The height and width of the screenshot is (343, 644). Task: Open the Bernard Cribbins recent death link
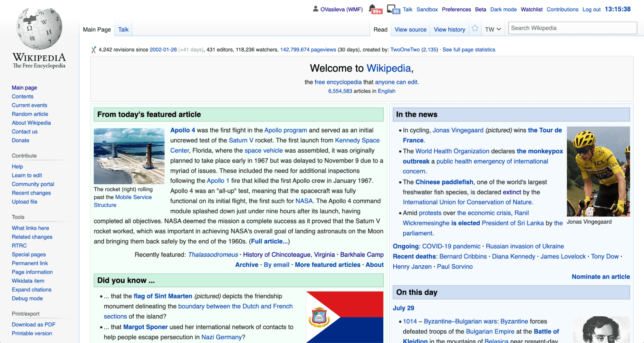pyautogui.click(x=463, y=256)
